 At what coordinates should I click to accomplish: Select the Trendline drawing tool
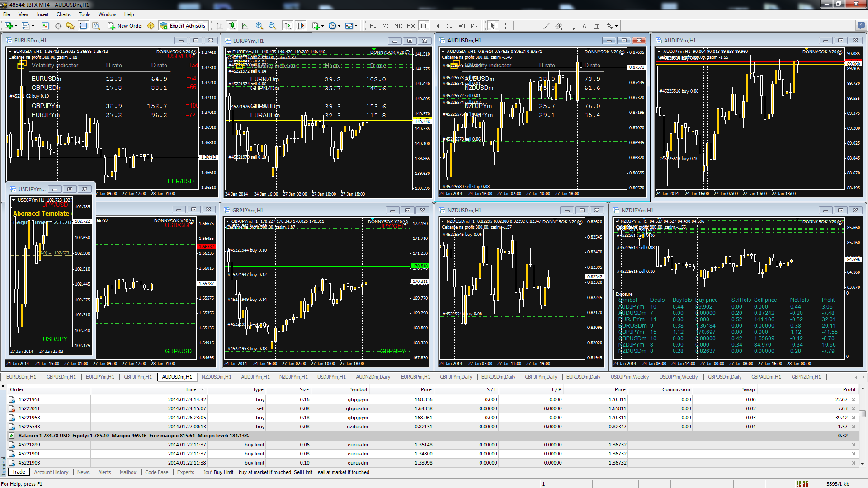[547, 26]
